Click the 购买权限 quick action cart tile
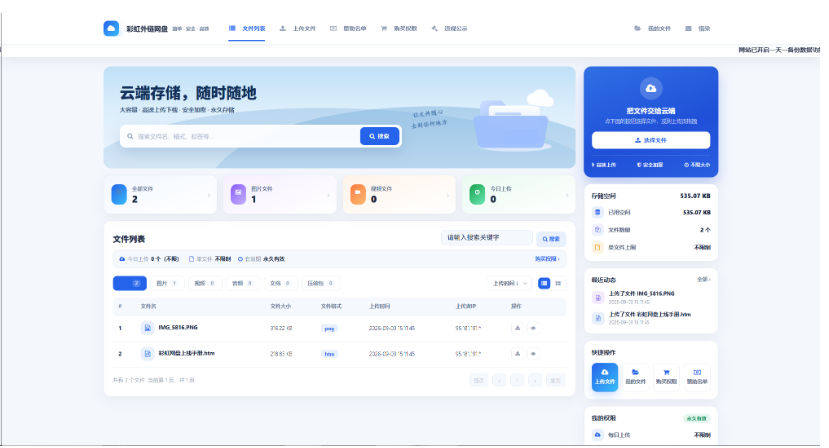The height and width of the screenshot is (448, 829). [x=666, y=377]
